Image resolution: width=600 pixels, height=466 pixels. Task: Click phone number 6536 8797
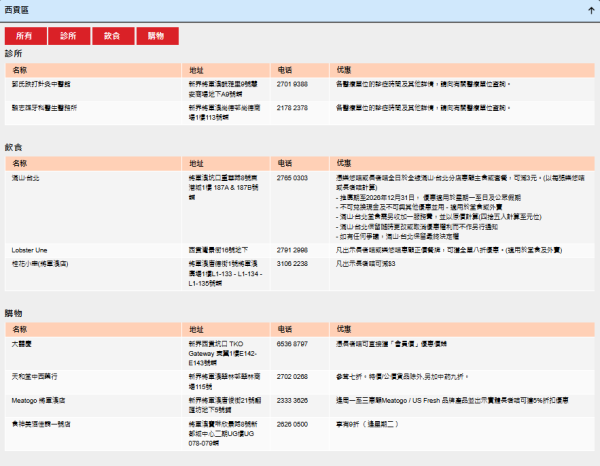click(x=292, y=344)
